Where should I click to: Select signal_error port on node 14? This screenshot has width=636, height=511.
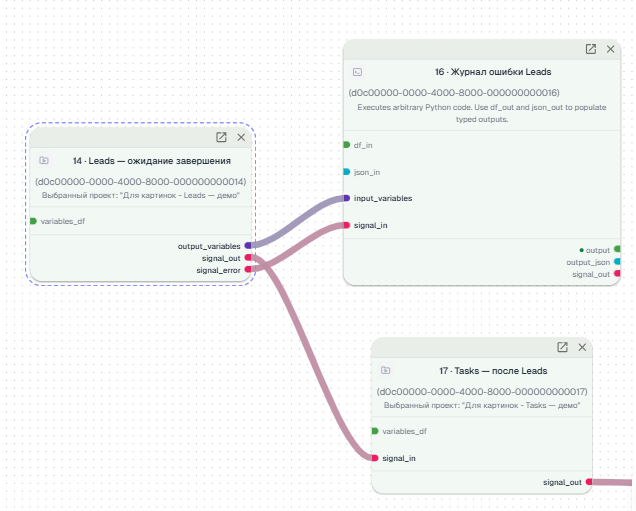coord(248,269)
